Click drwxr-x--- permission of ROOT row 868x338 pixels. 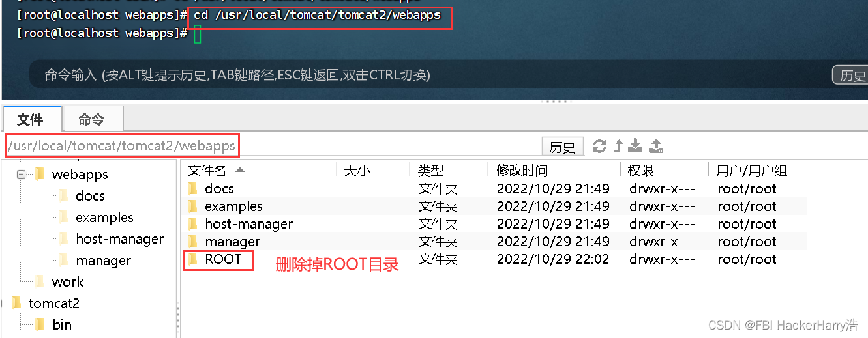pos(662,259)
